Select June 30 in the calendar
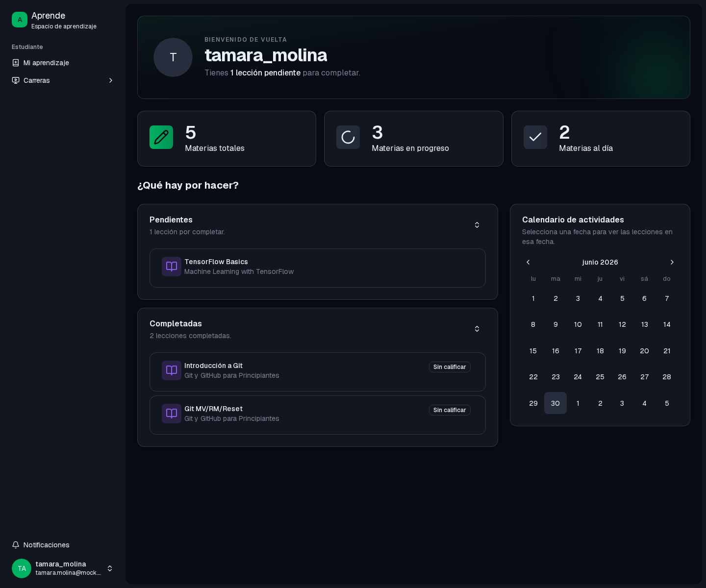 pos(555,403)
